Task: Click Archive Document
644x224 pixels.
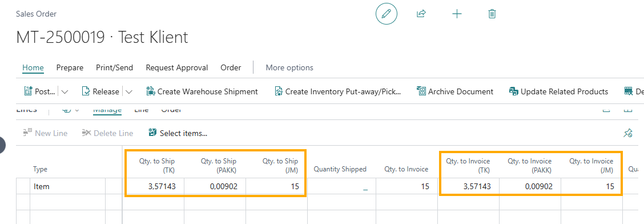Action: (x=454, y=91)
